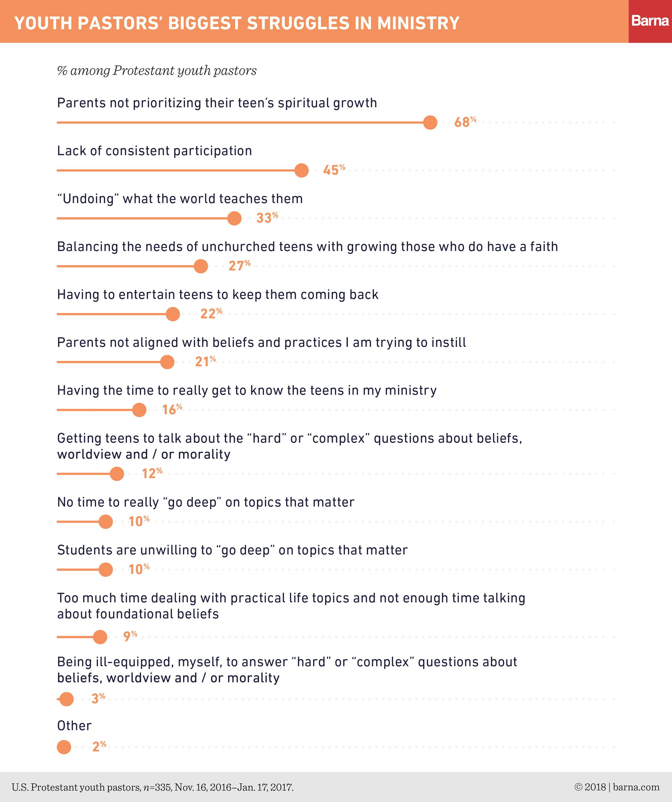Click the 45% consistent participation dot
The image size is (672, 802).
(x=302, y=170)
